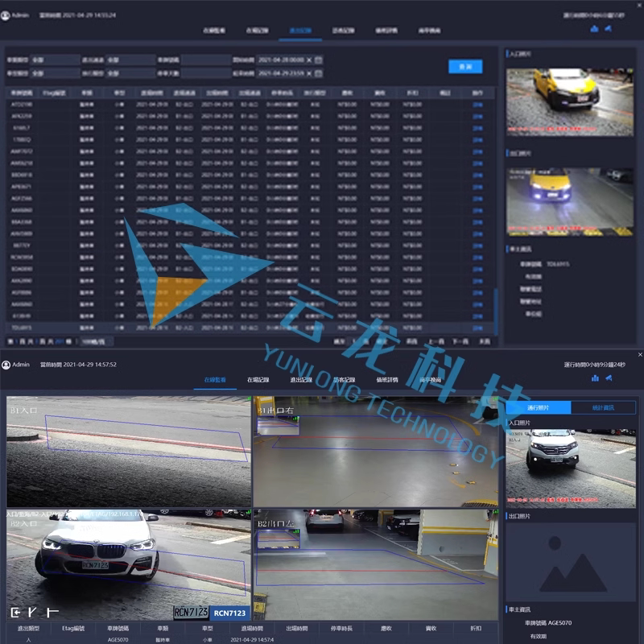Click the announcement megaphone icon in lower header

pyautogui.click(x=609, y=378)
